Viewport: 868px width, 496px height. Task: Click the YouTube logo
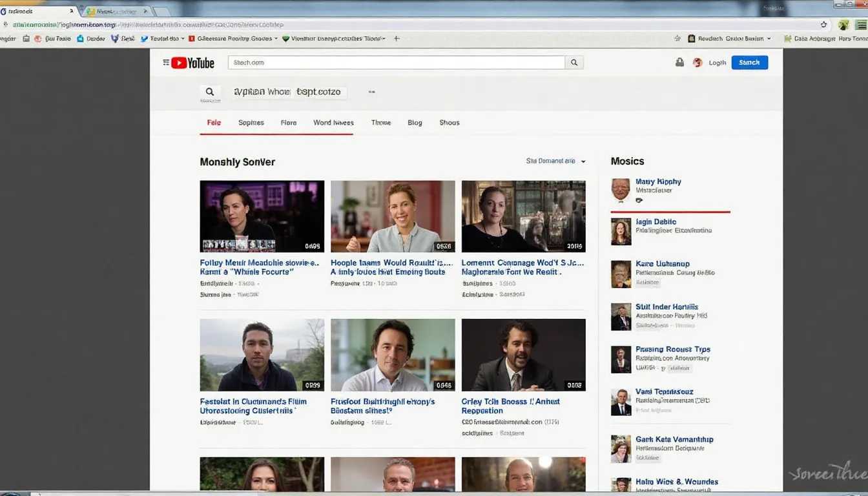[192, 63]
